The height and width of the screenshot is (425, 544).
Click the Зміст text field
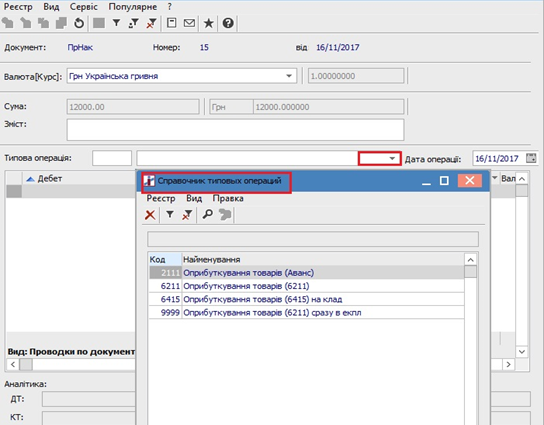pyautogui.click(x=235, y=130)
